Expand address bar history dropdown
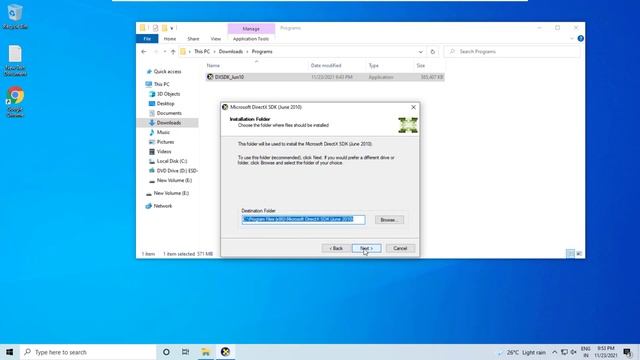This screenshot has height=360, width=640. [x=420, y=52]
